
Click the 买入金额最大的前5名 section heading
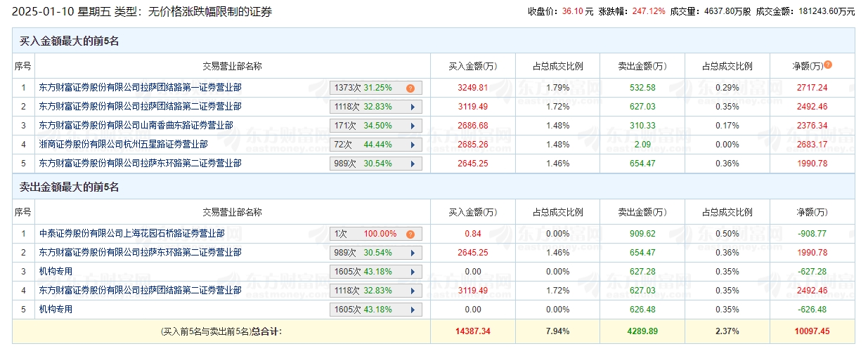pyautogui.click(x=69, y=41)
